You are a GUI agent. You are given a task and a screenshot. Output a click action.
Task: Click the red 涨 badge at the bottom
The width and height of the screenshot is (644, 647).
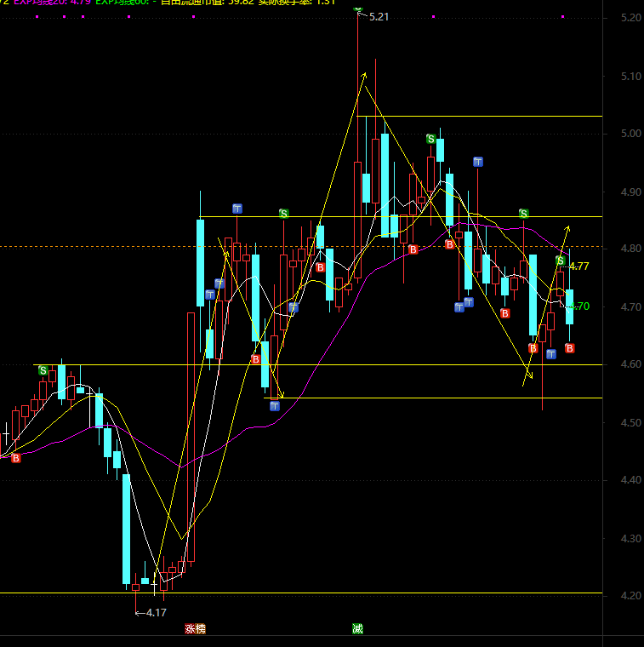click(190, 629)
